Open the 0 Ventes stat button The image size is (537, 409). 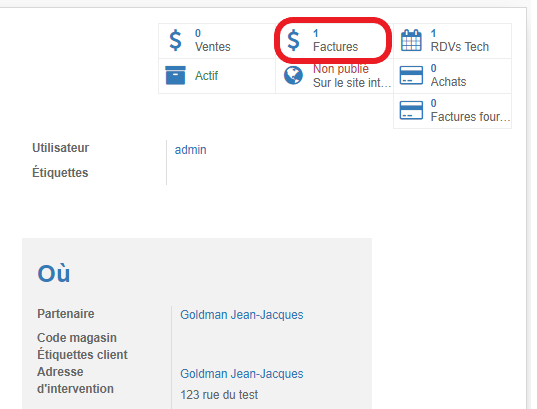217,41
